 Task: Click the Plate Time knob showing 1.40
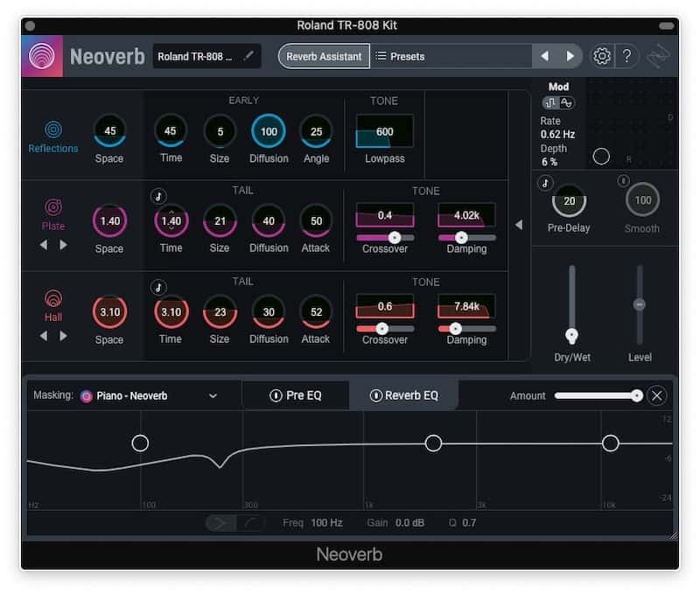click(171, 221)
